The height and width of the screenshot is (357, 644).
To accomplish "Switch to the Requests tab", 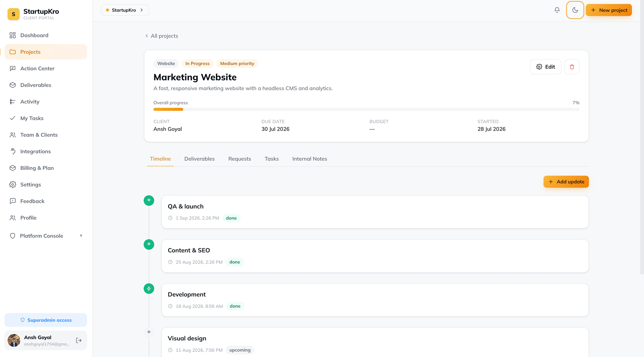I will click(x=239, y=159).
